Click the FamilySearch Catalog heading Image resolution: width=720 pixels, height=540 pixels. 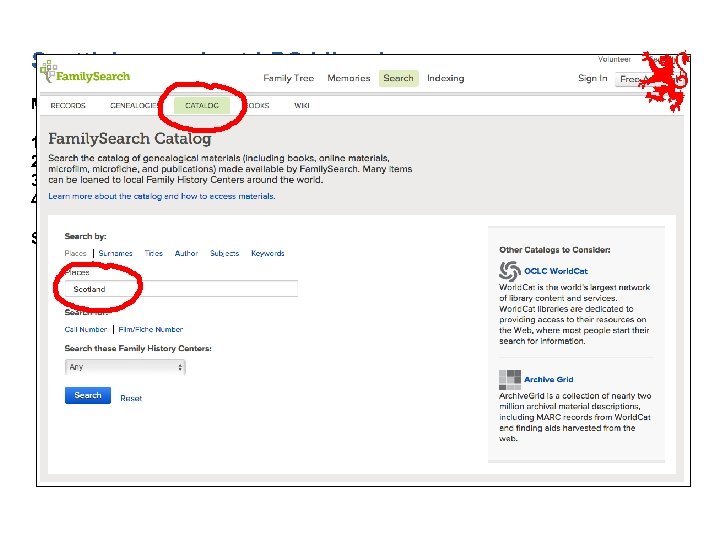129,138
